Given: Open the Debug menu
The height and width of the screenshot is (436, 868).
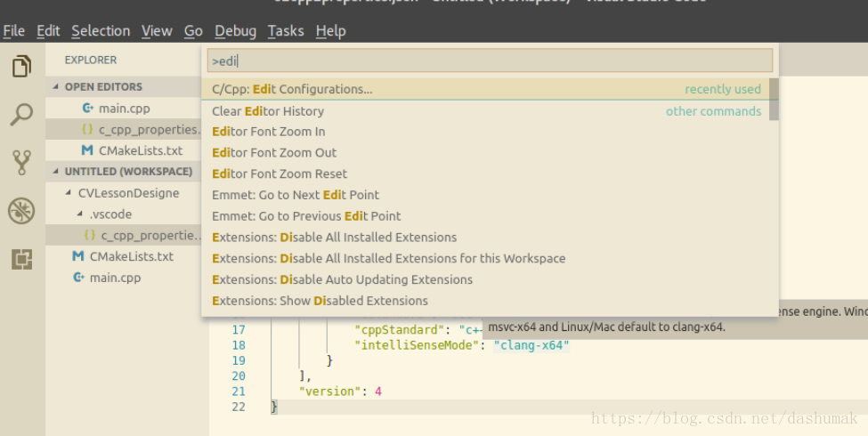Looking at the screenshot, I should click(x=235, y=31).
